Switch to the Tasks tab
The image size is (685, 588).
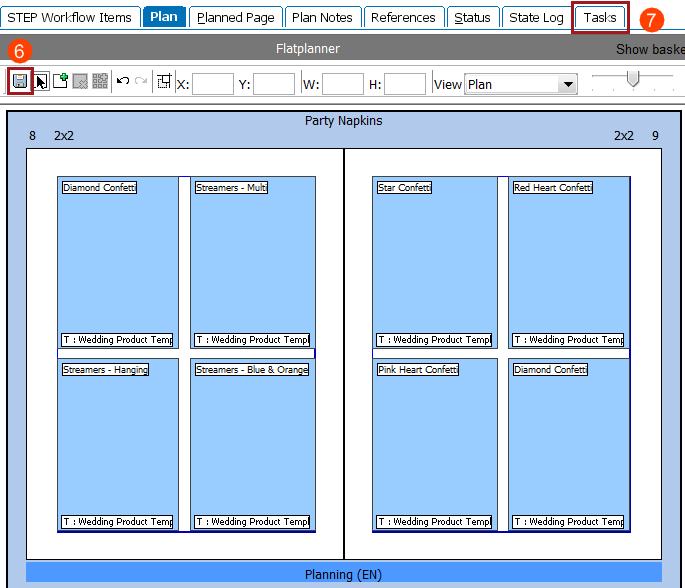[600, 17]
